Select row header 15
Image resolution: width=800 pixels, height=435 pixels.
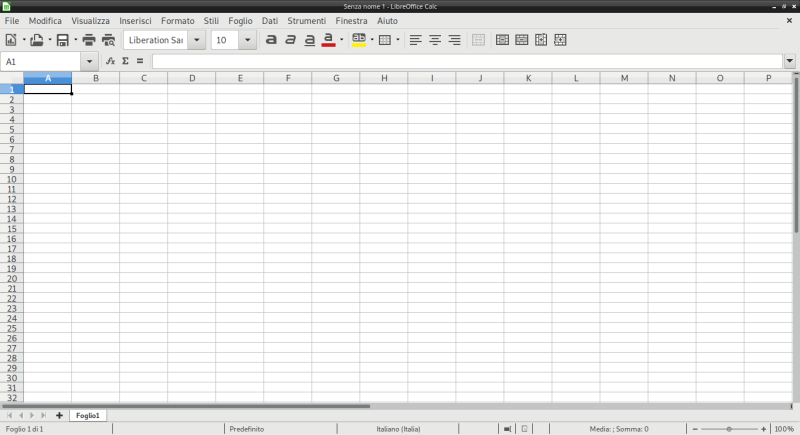[12, 229]
